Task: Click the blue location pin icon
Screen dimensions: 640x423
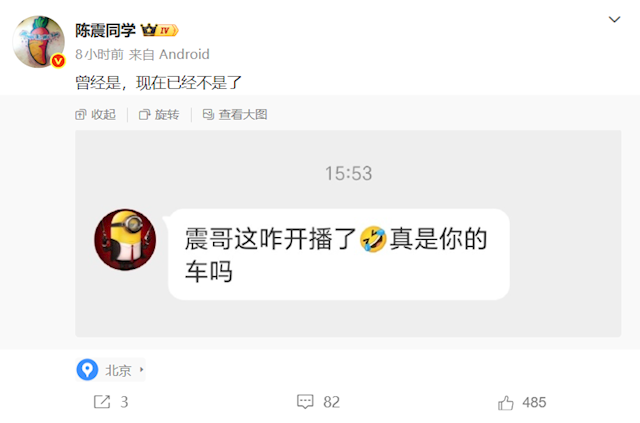Action: 87,370
